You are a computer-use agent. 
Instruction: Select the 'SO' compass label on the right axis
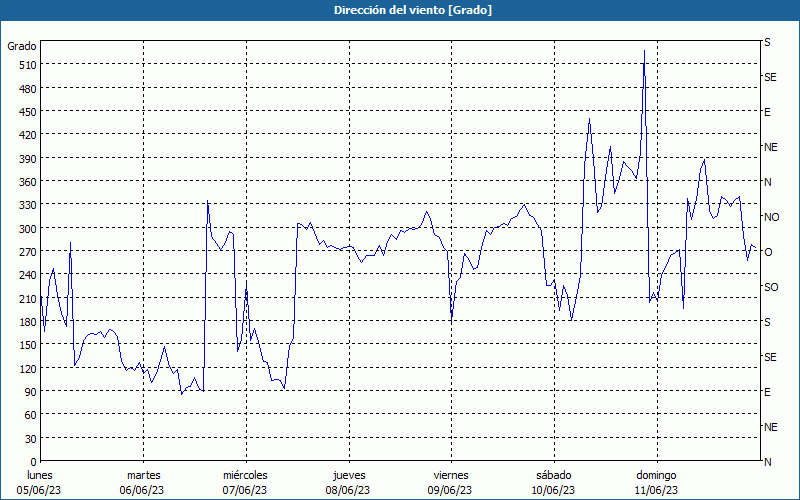point(770,287)
